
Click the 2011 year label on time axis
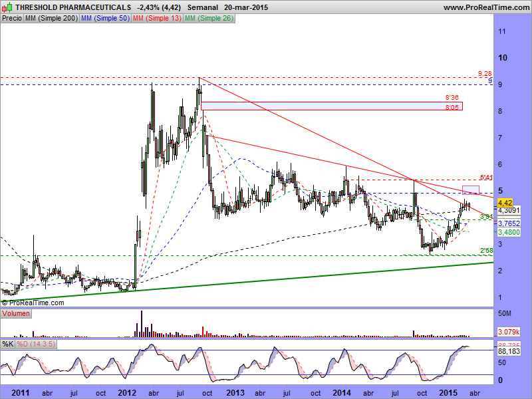[21, 393]
